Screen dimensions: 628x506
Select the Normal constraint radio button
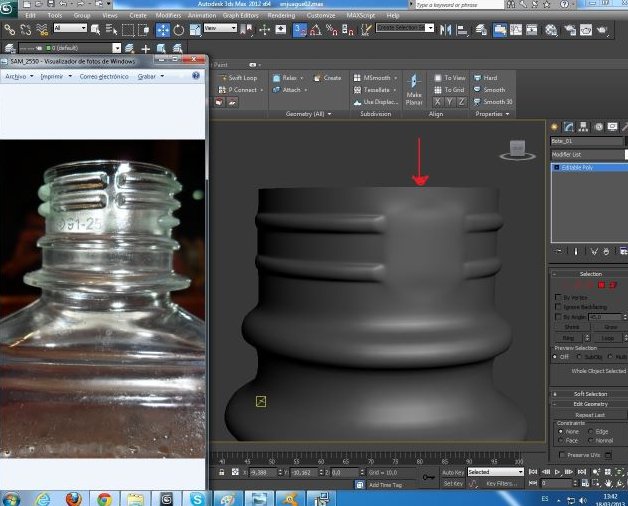590,440
